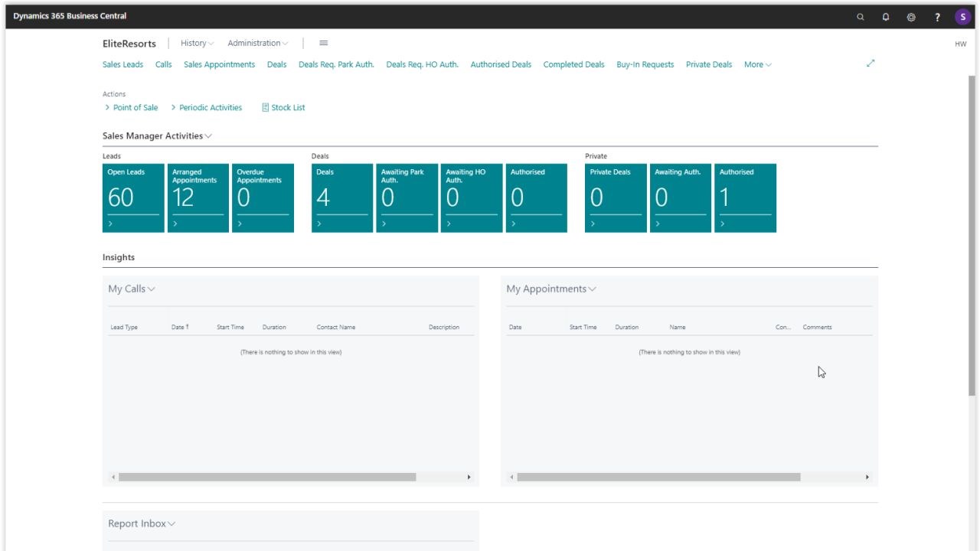Expand the Point of Sale action group
The width and height of the screenshot is (980, 551).
tap(132, 108)
